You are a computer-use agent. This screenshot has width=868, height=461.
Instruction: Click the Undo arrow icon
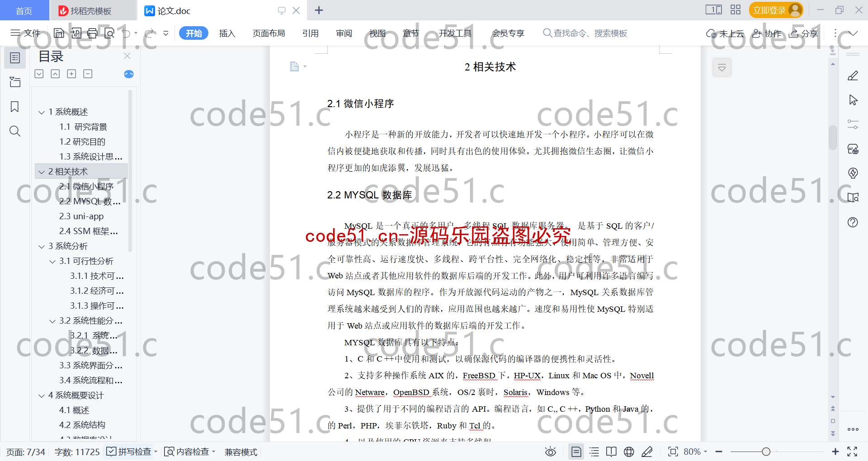click(126, 33)
